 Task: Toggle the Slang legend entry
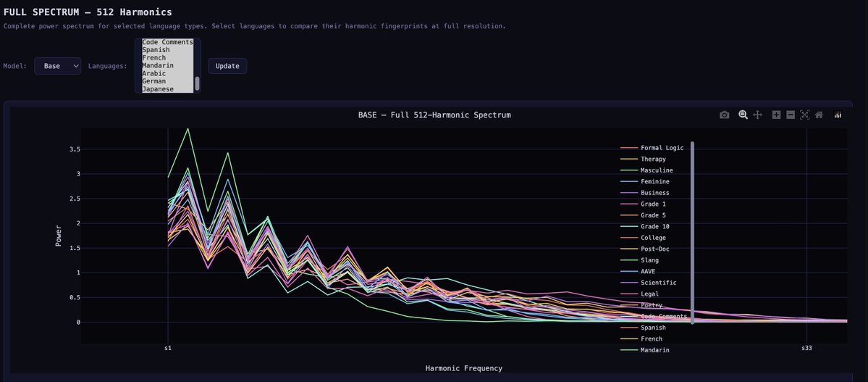[640, 260]
